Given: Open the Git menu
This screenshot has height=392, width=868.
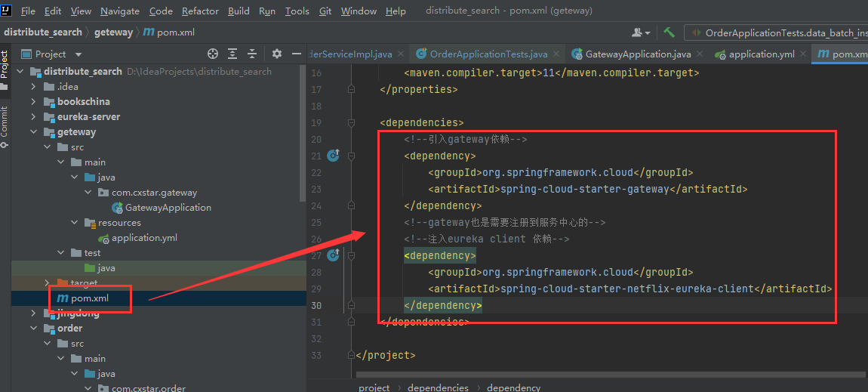Looking at the screenshot, I should point(325,11).
